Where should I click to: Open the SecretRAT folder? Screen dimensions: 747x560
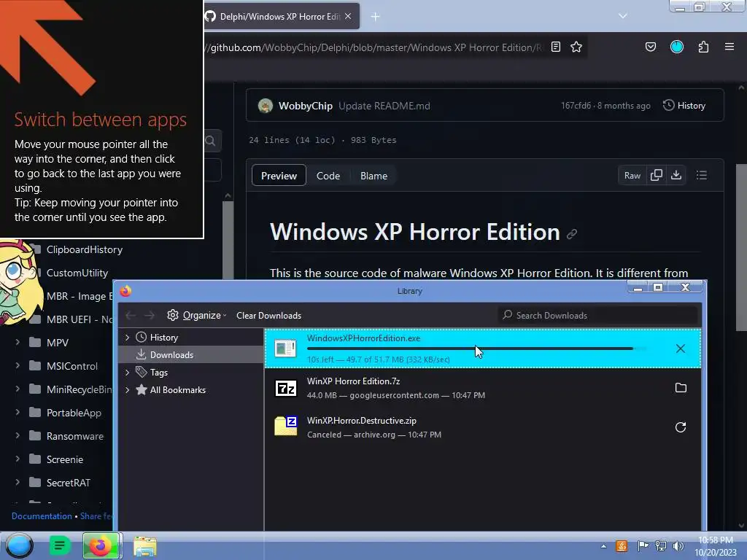point(68,483)
